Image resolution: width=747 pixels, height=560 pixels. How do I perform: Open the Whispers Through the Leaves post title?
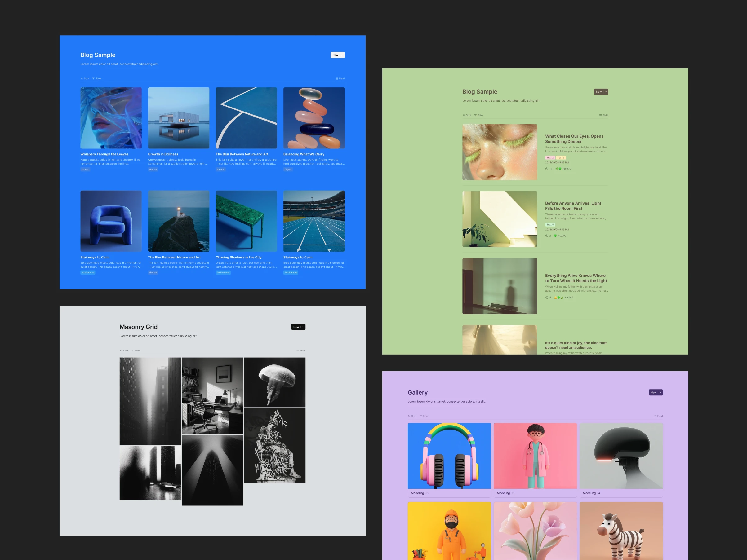point(104,154)
